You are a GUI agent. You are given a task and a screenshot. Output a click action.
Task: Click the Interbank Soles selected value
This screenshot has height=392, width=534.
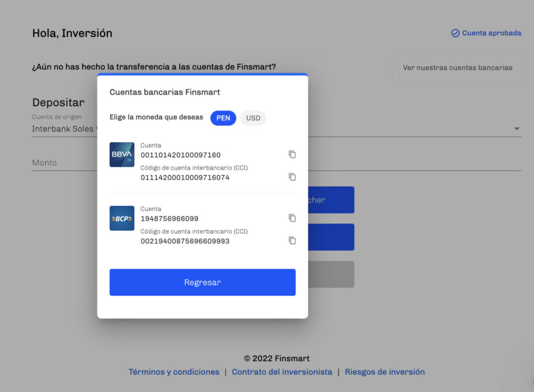[63, 129]
